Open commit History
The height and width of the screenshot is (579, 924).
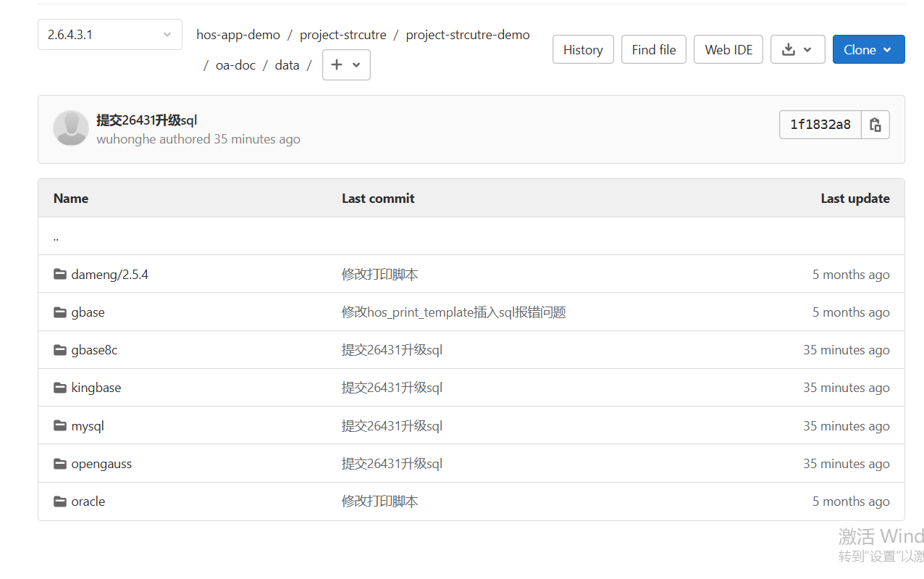[x=582, y=49]
